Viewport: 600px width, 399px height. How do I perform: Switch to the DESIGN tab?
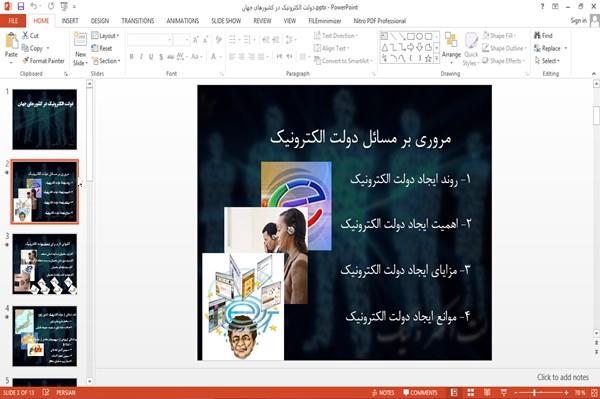point(100,21)
